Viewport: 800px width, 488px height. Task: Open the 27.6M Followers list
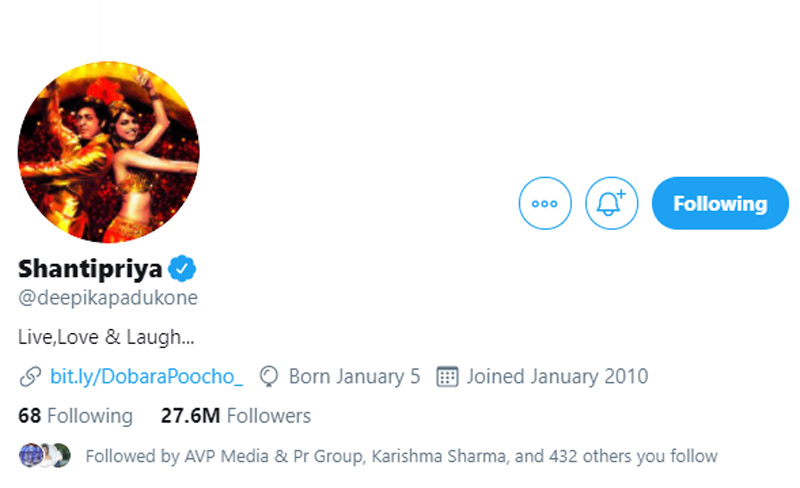[x=235, y=415]
